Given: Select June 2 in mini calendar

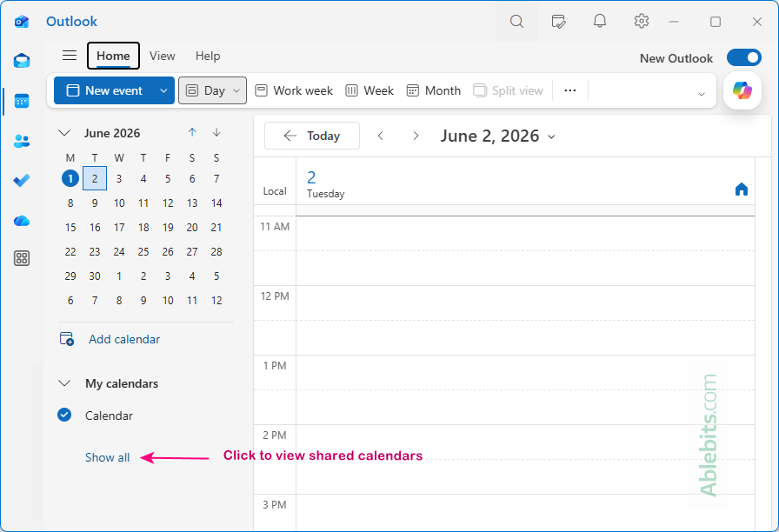Looking at the screenshot, I should [95, 178].
